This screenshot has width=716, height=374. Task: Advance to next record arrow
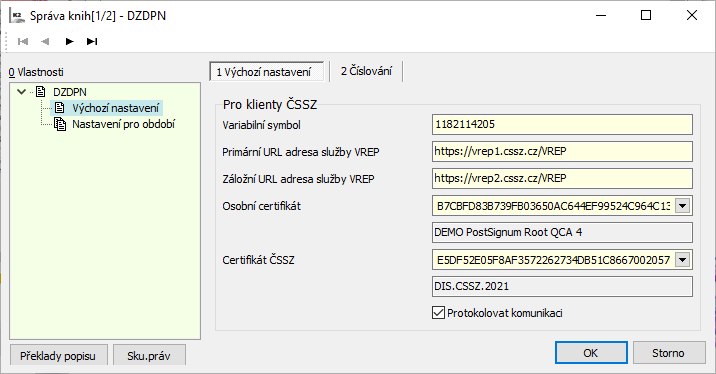click(69, 42)
